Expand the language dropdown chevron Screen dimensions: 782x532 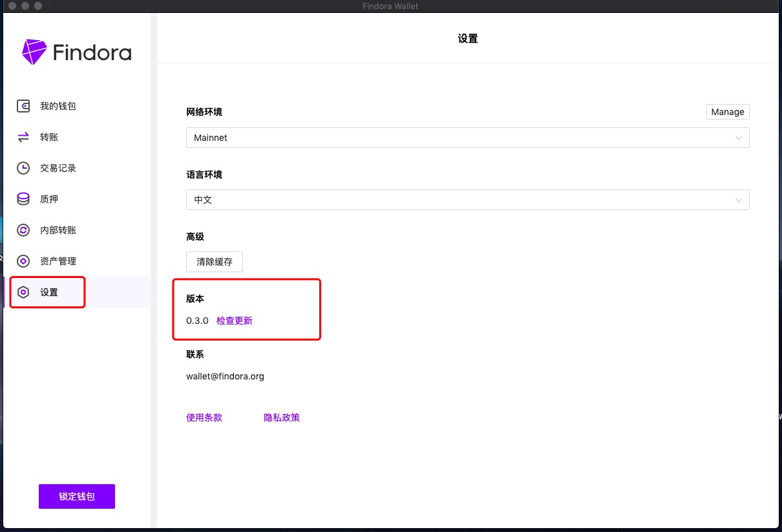tap(739, 200)
